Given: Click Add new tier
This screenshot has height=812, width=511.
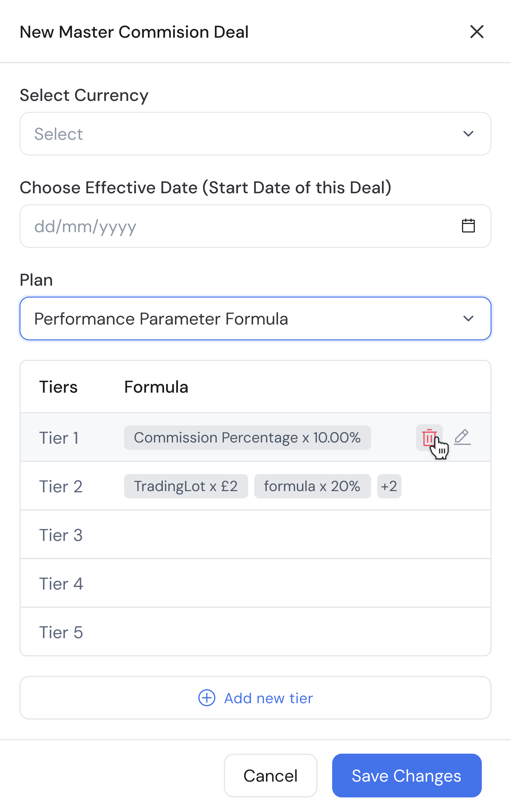Looking at the screenshot, I should coord(268,698).
